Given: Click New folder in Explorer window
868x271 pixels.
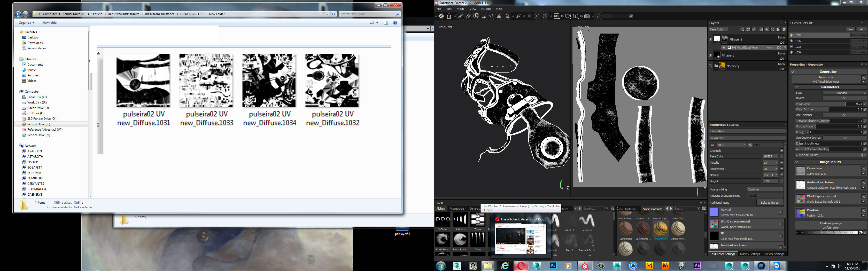Looking at the screenshot, I should (x=50, y=22).
